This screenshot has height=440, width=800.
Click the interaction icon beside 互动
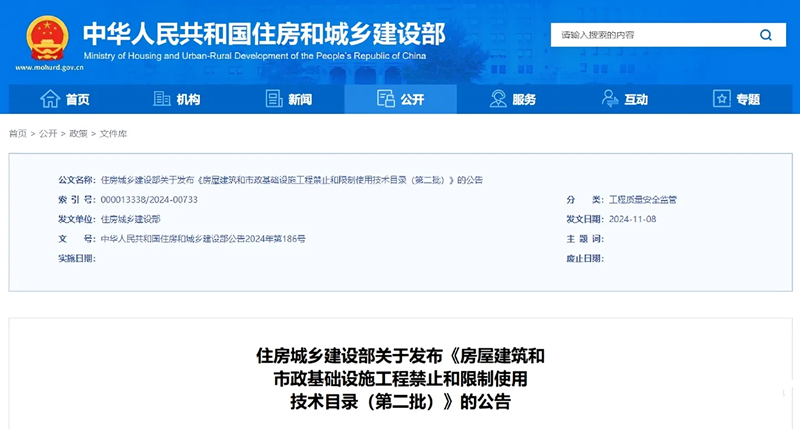click(x=609, y=99)
